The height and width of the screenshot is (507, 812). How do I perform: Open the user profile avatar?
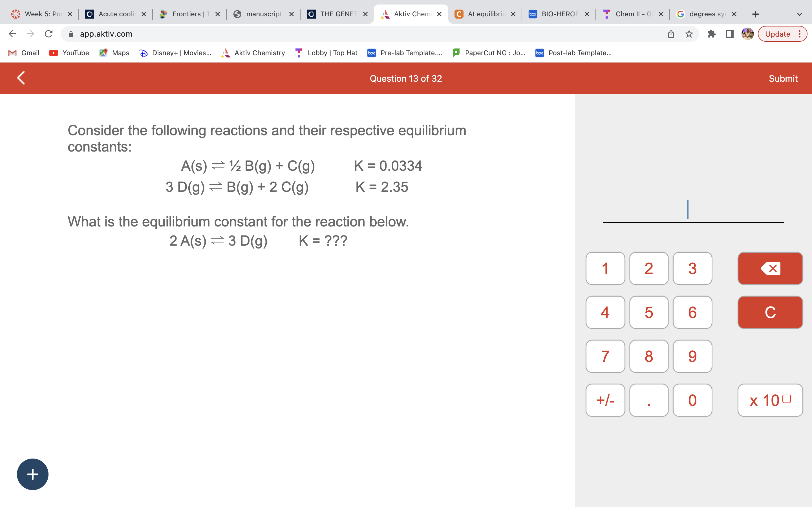[x=748, y=34]
